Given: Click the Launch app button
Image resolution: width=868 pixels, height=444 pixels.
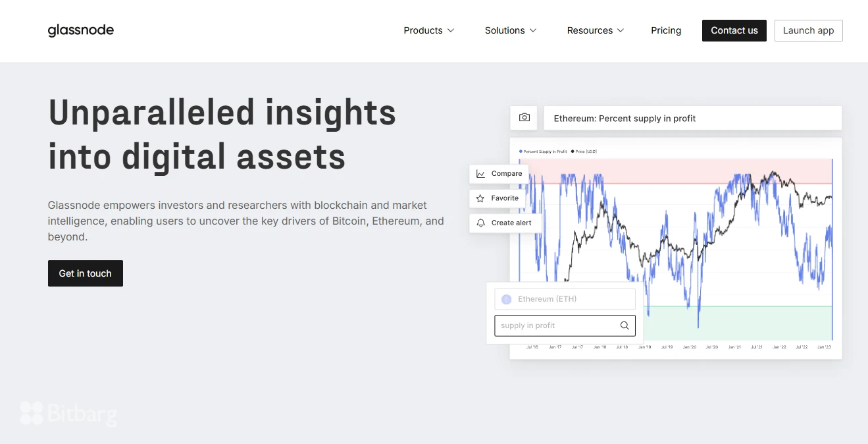Looking at the screenshot, I should pos(808,30).
